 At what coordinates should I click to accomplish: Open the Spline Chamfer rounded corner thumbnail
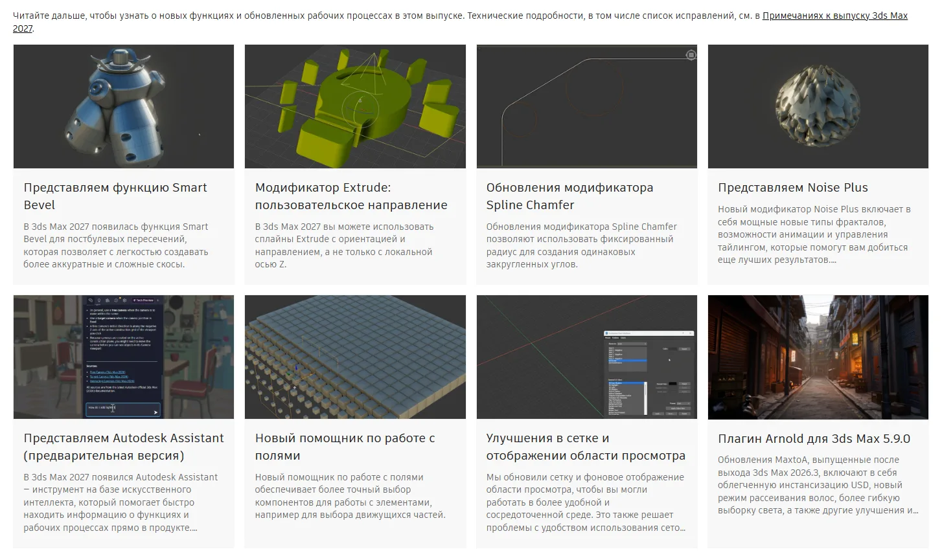click(x=587, y=106)
